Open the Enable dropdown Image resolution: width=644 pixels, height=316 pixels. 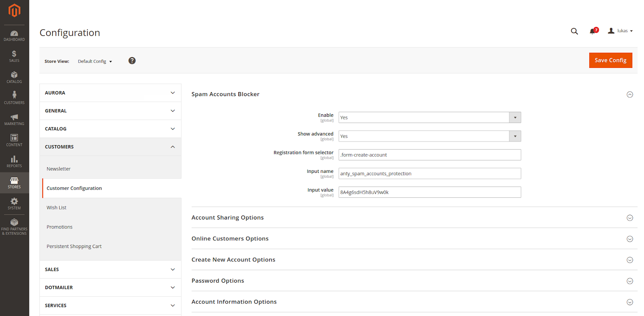click(x=429, y=117)
